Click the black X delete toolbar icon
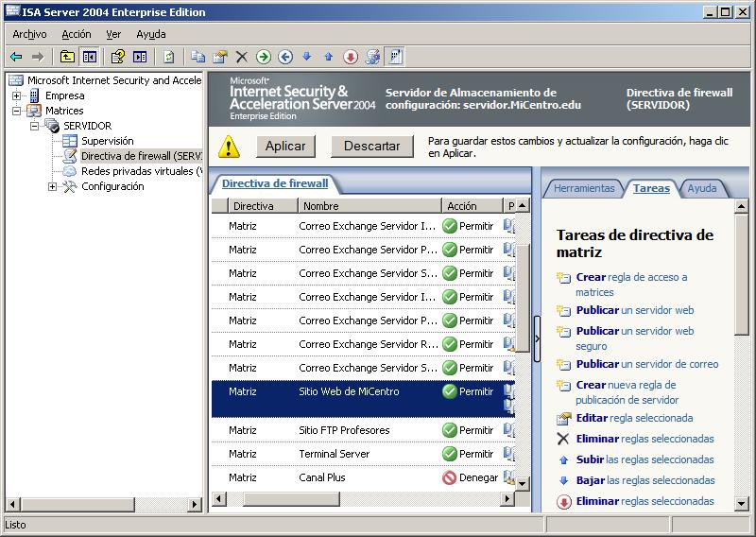The width and height of the screenshot is (756, 537). click(242, 57)
